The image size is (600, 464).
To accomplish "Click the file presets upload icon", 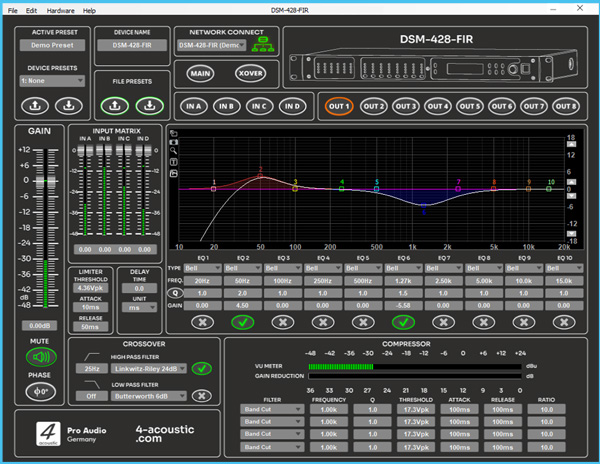I will coord(117,104).
